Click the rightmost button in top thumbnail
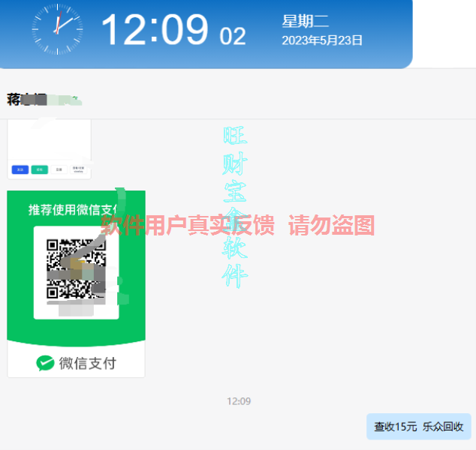 (x=79, y=169)
